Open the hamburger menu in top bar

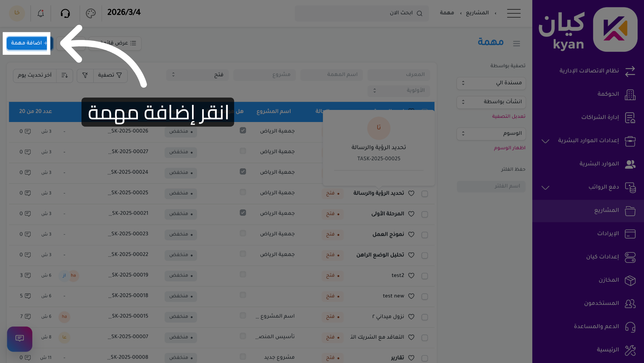(514, 13)
